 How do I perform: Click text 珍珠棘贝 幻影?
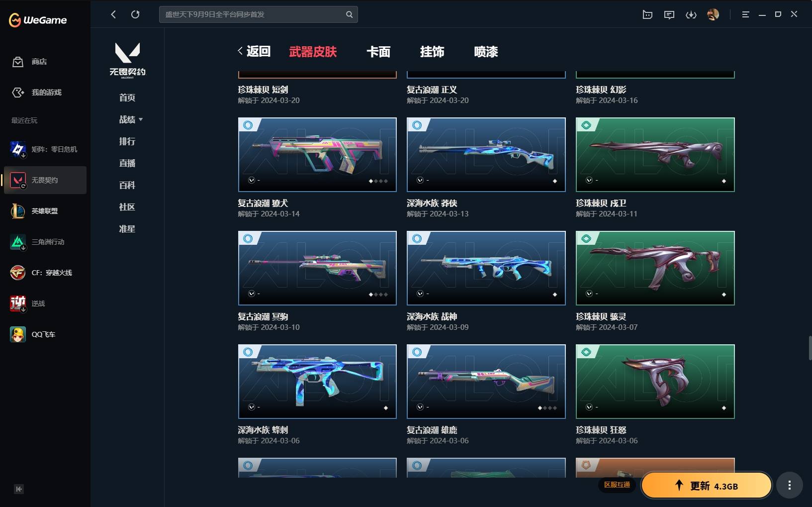[601, 90]
